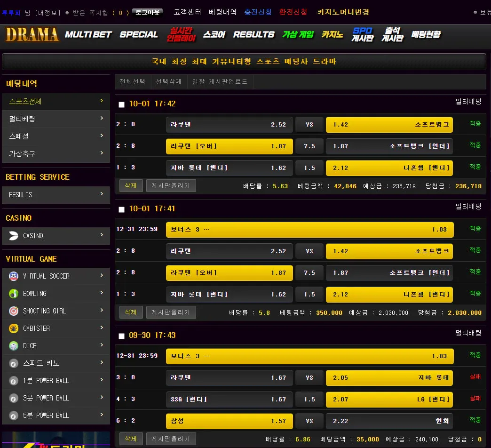The height and width of the screenshot is (448, 491).
Task: Go to the 카지노 navigation menu
Action: 332,34
